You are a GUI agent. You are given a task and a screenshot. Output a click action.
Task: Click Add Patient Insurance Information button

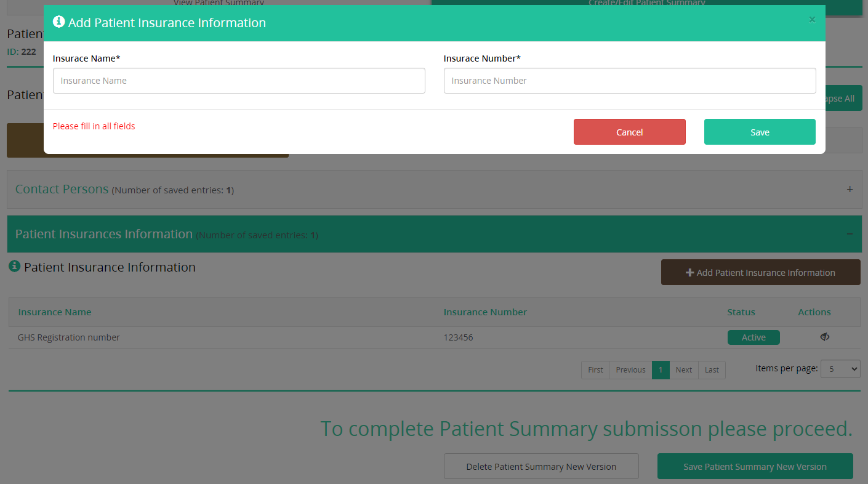(760, 272)
